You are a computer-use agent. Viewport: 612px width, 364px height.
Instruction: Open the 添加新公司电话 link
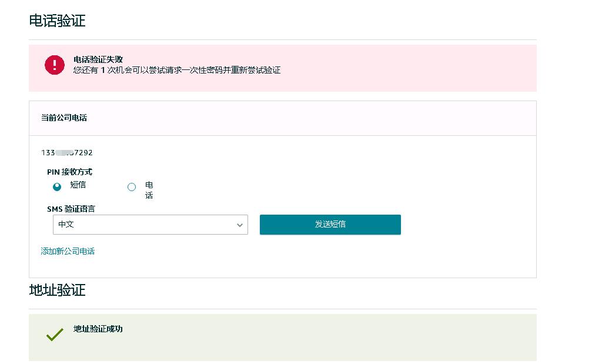click(x=68, y=251)
